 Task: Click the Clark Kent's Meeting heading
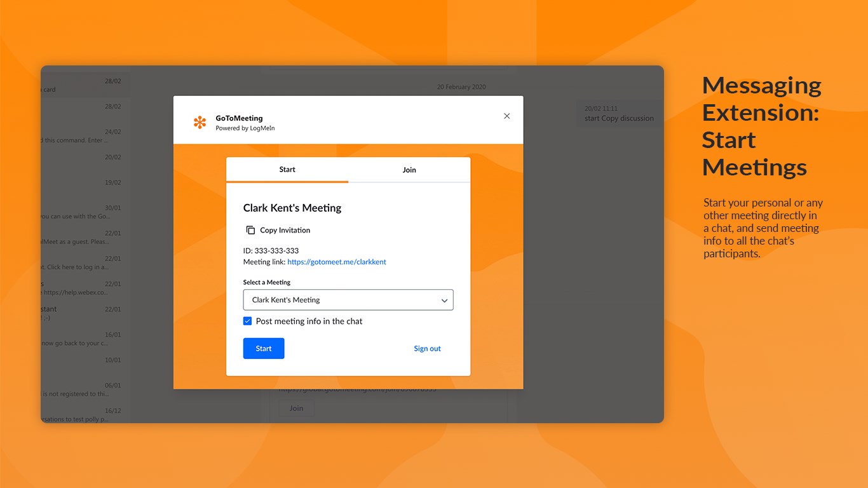tap(292, 208)
